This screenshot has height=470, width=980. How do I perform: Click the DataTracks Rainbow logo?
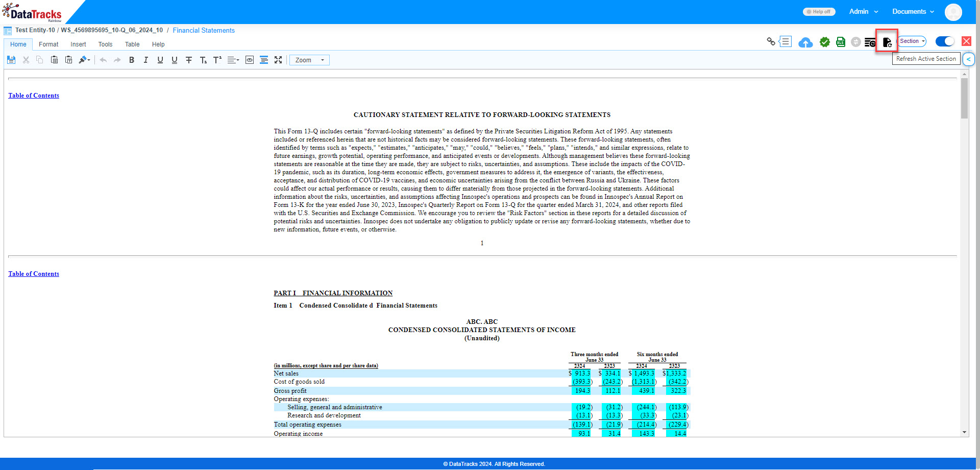coord(32,13)
